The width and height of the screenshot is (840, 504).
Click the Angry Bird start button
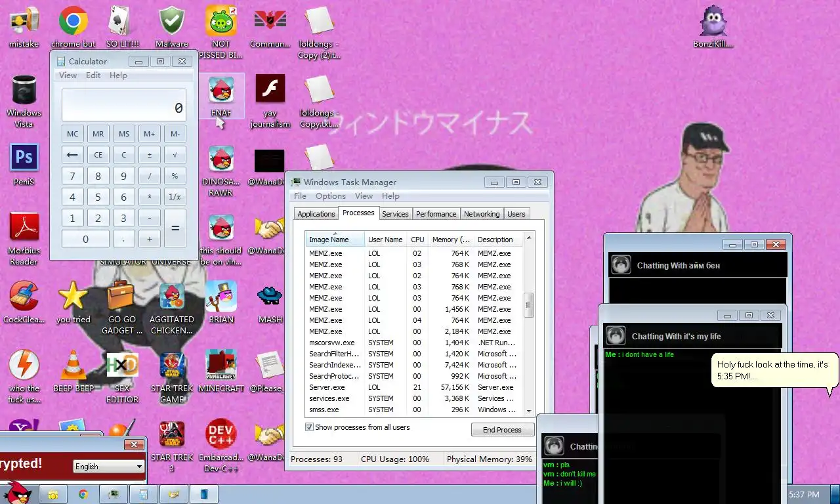[x=17, y=492]
